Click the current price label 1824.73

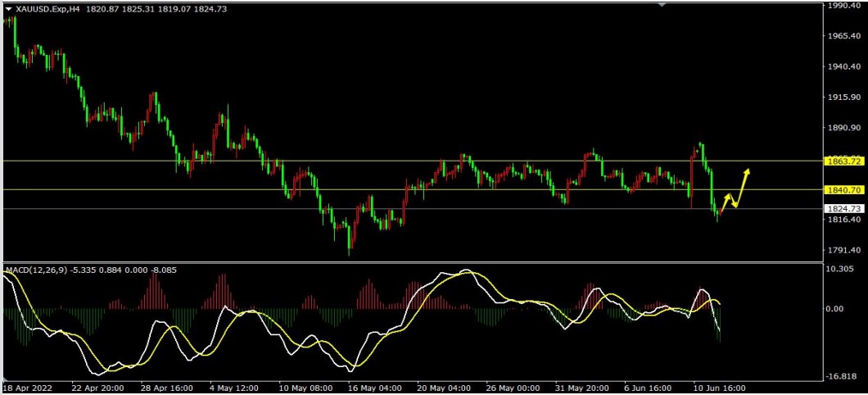843,209
